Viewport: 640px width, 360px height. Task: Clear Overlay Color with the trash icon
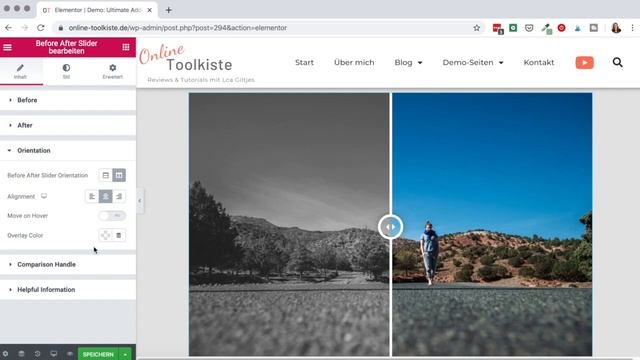tap(119, 235)
